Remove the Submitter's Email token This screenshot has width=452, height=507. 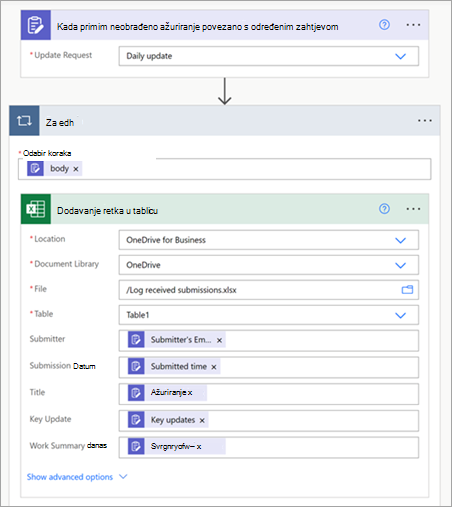(x=219, y=340)
